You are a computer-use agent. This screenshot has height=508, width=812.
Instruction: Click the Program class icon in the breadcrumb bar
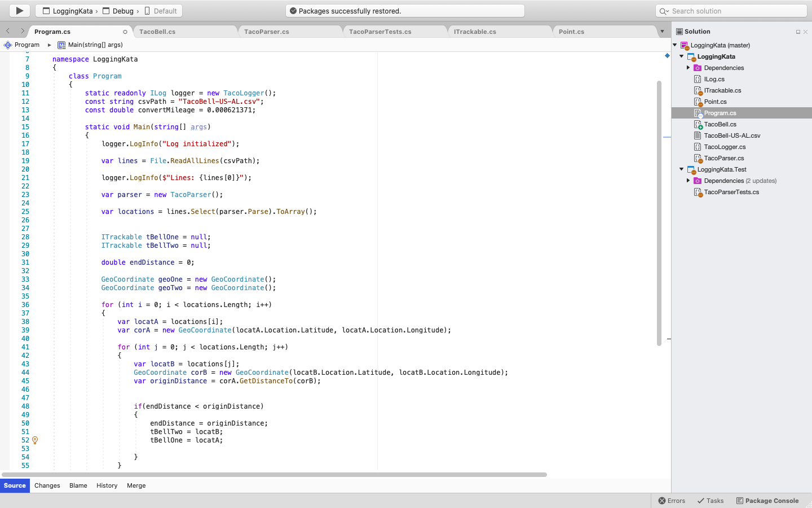pyautogui.click(x=8, y=45)
